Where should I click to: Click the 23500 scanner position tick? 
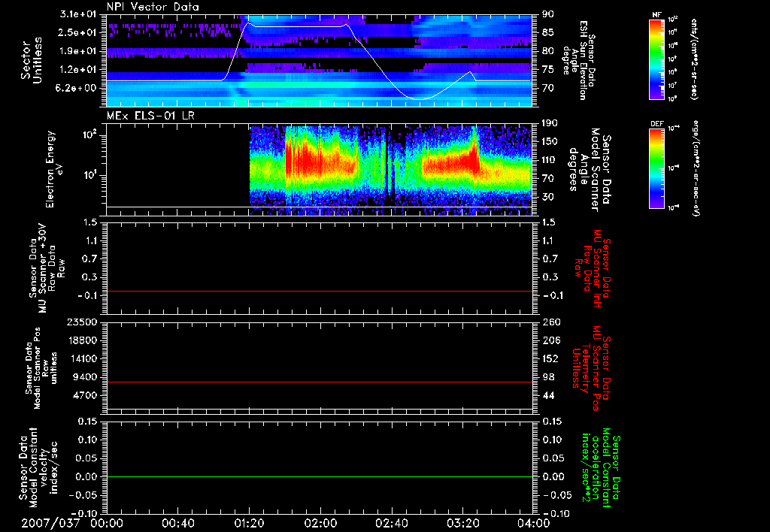coord(82,322)
